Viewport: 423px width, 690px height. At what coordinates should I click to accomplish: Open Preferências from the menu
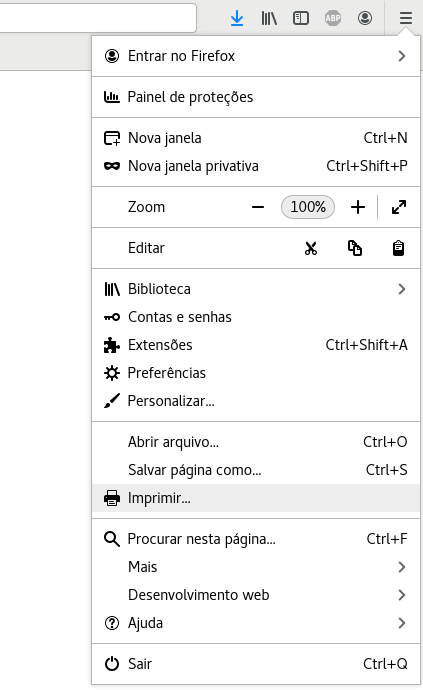tap(256, 373)
